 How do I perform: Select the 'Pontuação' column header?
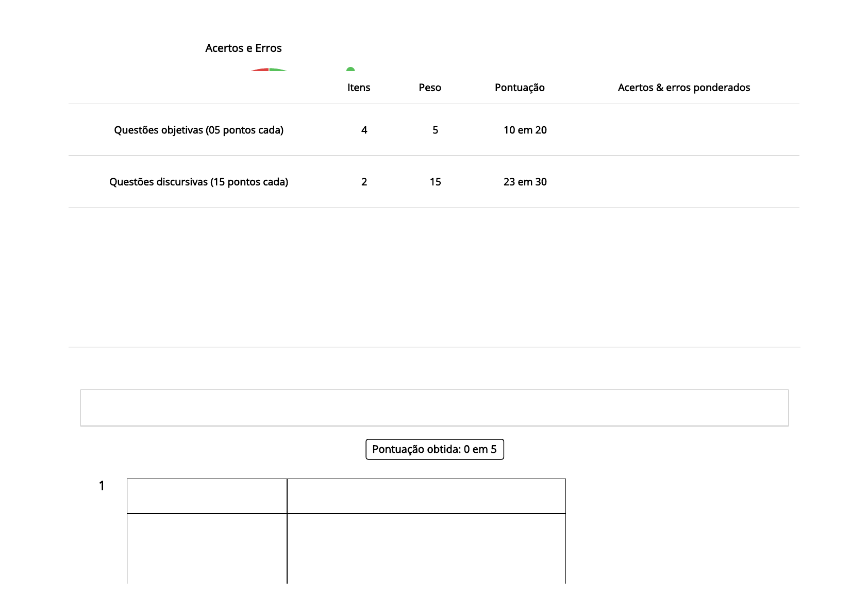[x=520, y=88]
